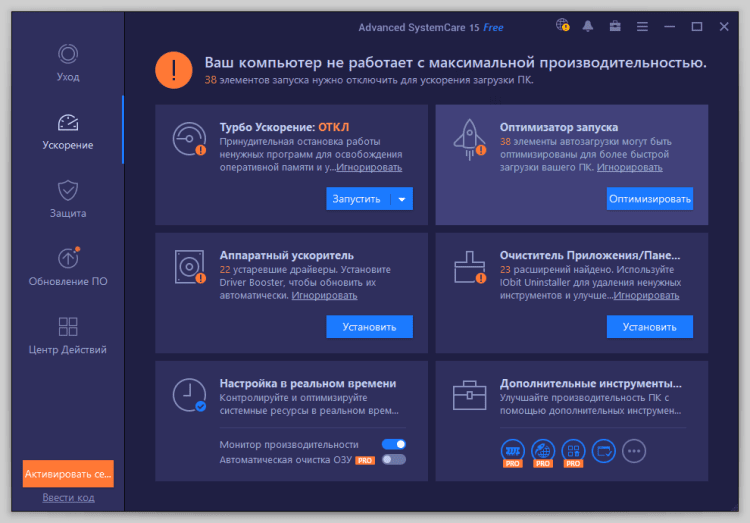Click the clock Настройка в реальном времени icon
The height and width of the screenshot is (523, 750).
[x=189, y=395]
